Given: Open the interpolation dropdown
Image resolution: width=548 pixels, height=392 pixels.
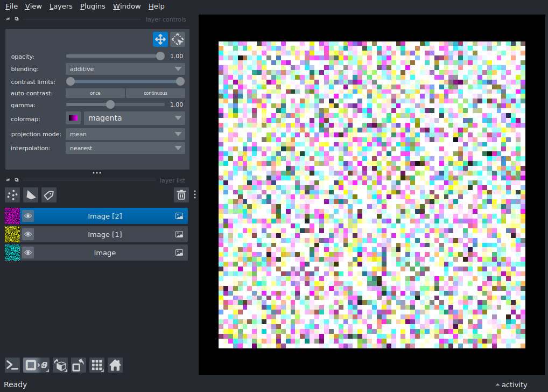Looking at the screenshot, I should click(125, 148).
